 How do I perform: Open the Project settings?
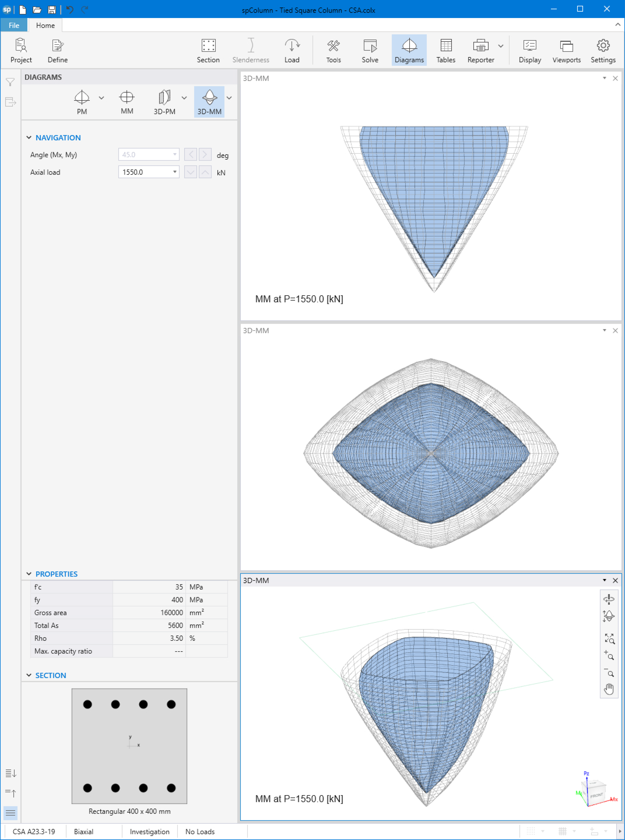pos(21,50)
